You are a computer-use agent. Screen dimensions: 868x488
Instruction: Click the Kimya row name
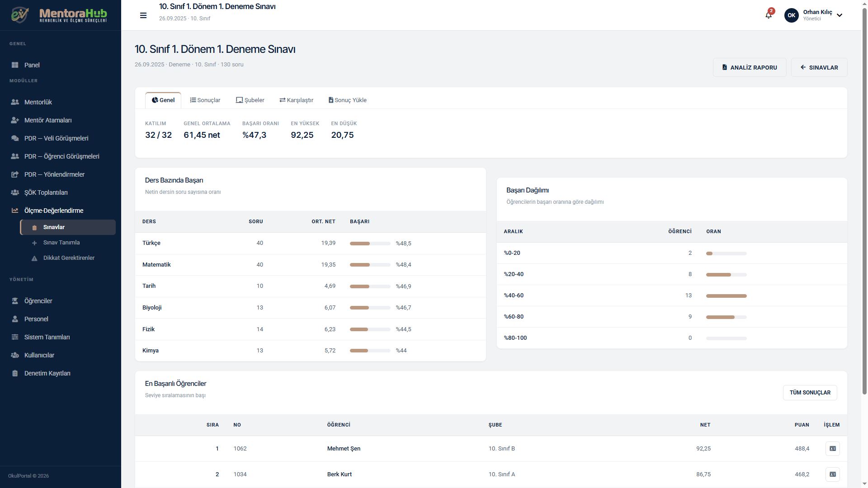click(151, 351)
